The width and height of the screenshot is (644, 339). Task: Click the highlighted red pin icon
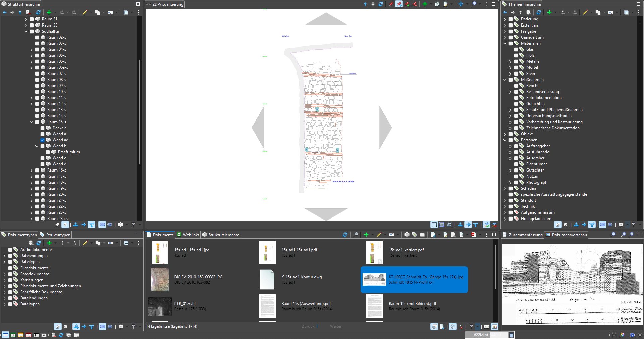[x=399, y=4]
